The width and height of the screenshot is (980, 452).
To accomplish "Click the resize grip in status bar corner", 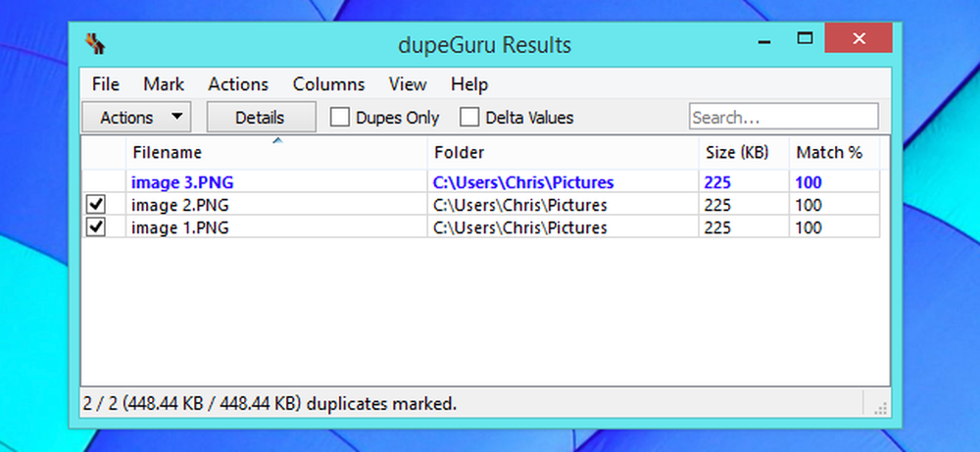I will click(881, 409).
